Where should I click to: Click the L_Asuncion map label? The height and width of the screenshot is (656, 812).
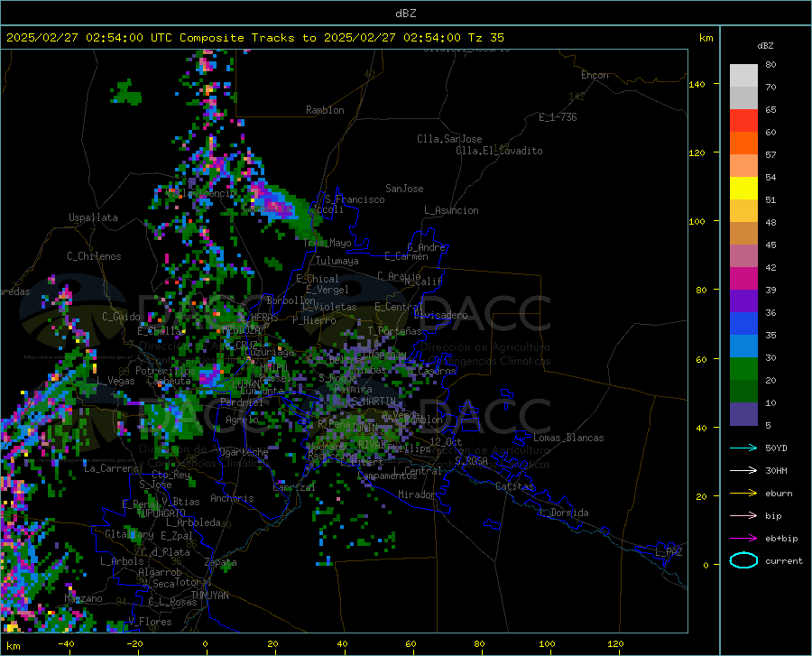(451, 210)
